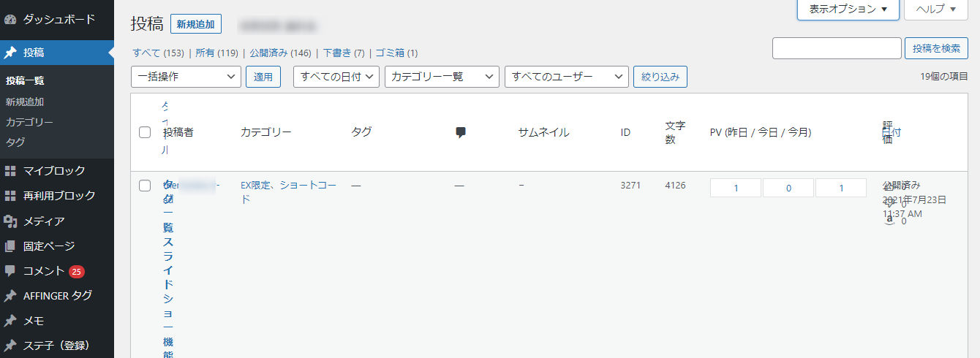Click the Dashboard gauge icon in sidebar
The width and height of the screenshot is (980, 358).
(x=10, y=18)
